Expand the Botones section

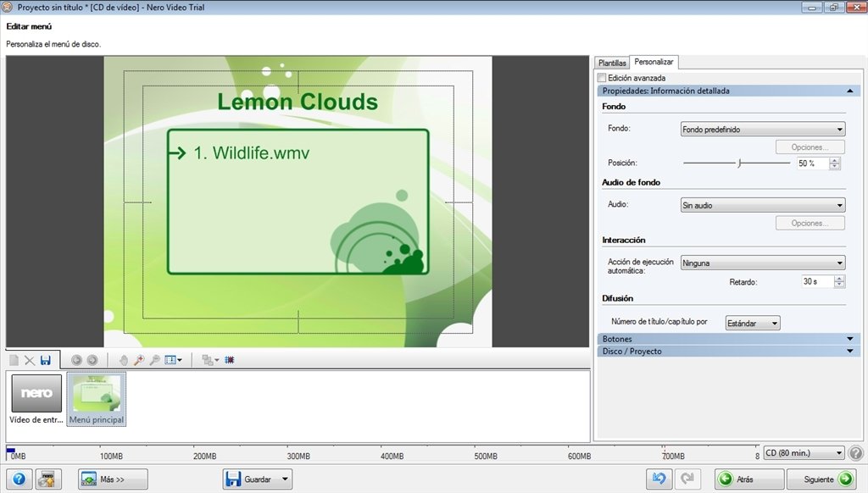pos(728,339)
